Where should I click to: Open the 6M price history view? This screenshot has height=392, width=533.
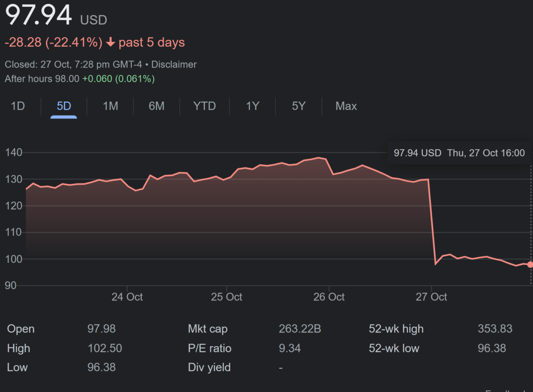[x=156, y=106]
